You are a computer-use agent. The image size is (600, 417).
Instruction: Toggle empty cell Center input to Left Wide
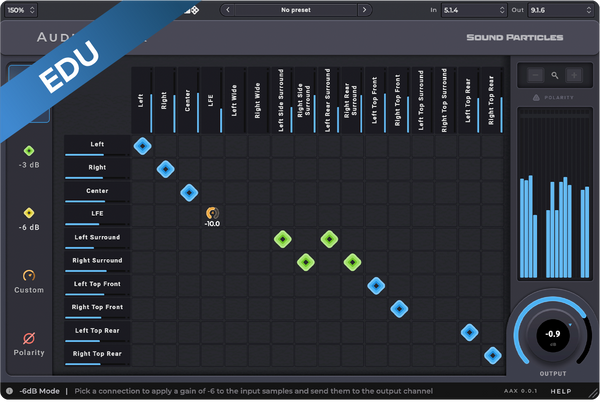[x=236, y=192]
